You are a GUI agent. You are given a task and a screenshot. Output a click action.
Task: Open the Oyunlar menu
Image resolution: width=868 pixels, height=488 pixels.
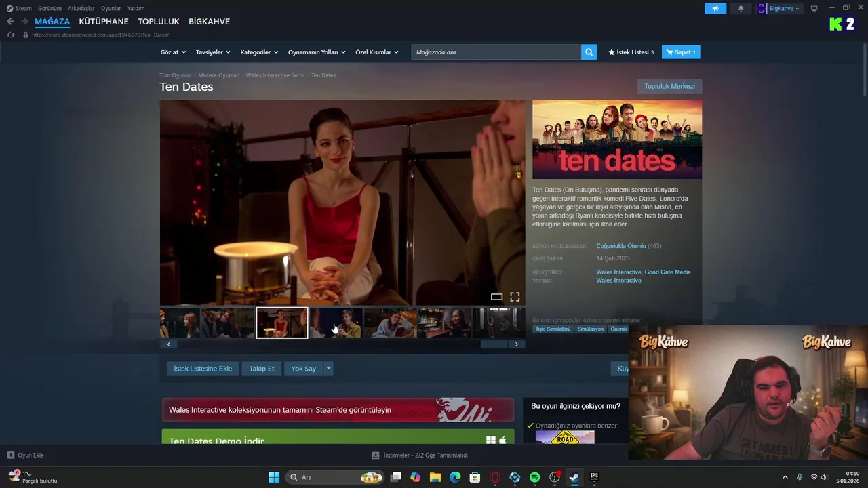click(x=111, y=8)
